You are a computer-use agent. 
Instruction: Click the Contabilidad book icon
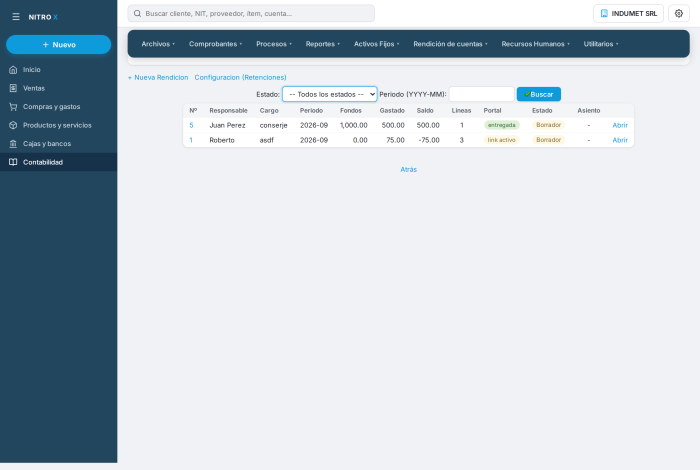13,162
